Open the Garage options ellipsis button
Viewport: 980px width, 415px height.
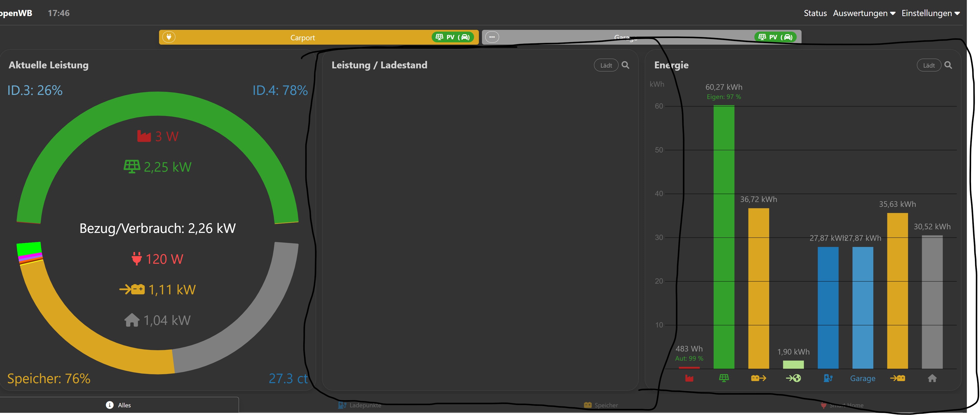(x=492, y=37)
